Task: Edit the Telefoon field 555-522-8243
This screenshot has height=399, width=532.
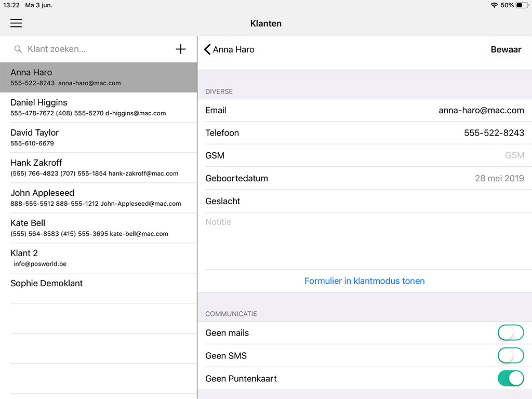Action: 494,133
